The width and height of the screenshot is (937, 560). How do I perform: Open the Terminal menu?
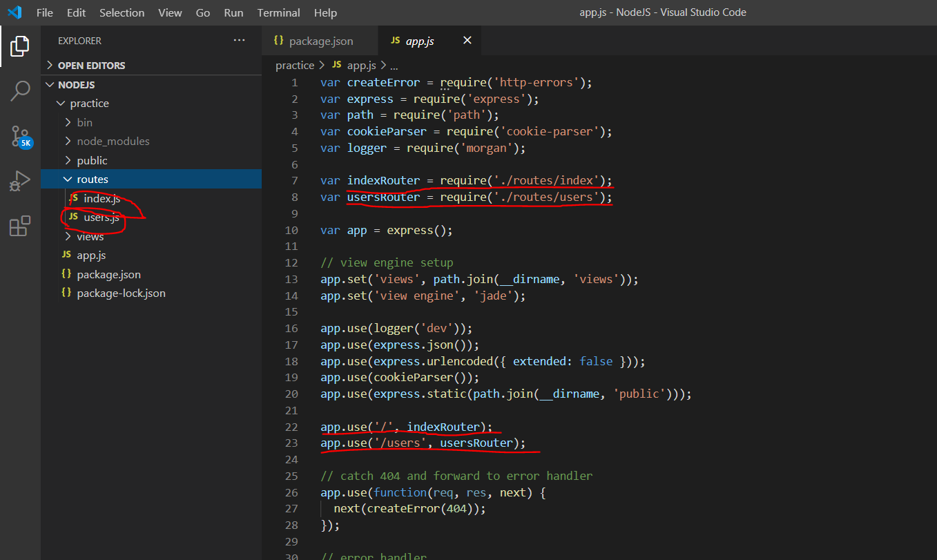[x=279, y=12]
